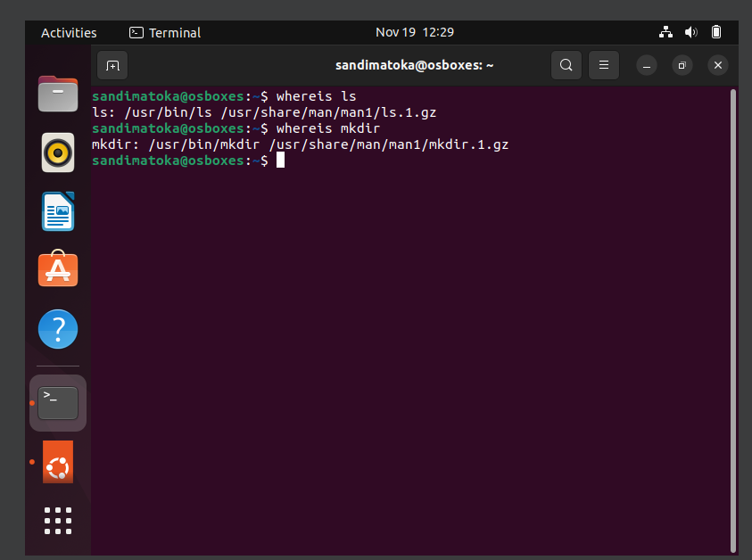Open the Ubuntu installer dock icon
This screenshot has width=752, height=560.
pos(58,462)
